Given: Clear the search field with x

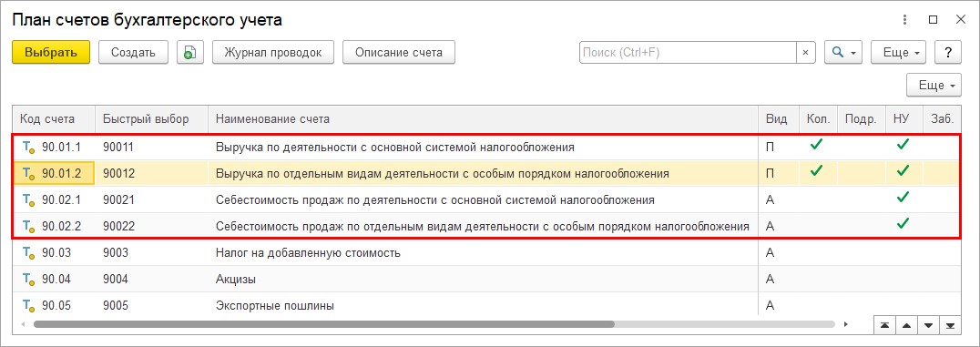Looking at the screenshot, I should pos(806,53).
